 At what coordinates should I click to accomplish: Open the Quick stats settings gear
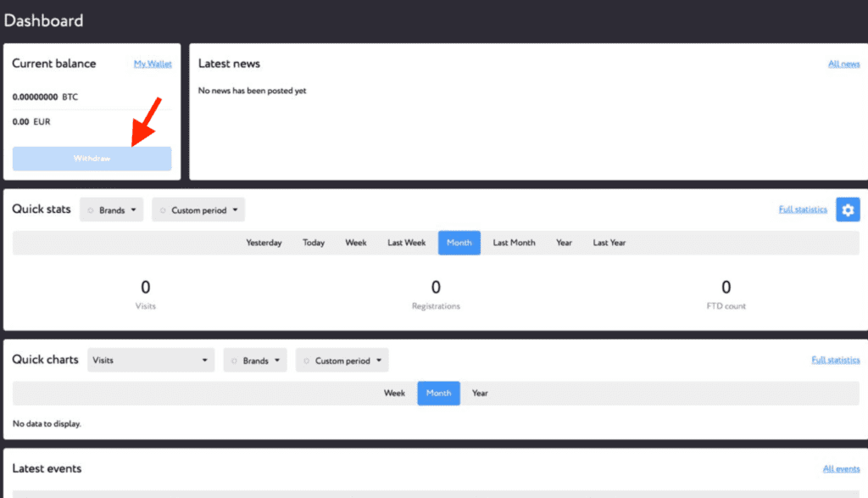[x=848, y=210]
